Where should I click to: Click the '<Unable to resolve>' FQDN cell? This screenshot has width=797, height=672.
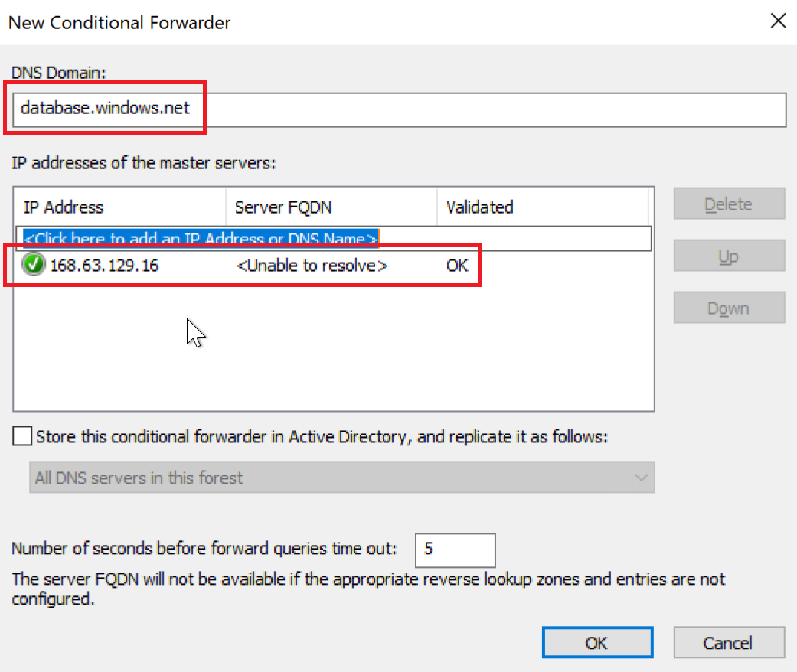tap(312, 266)
